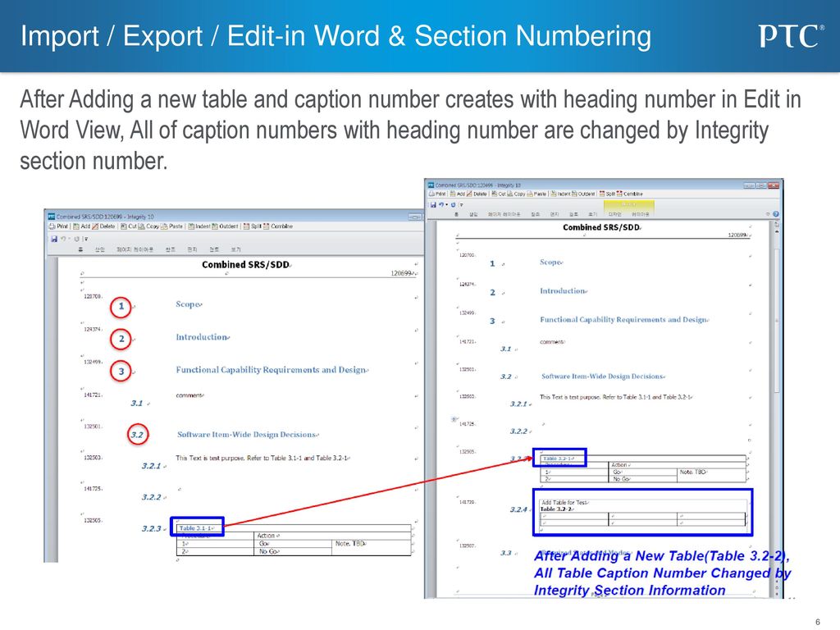Click Software Item-Wide Design Decisions in right window
The width and height of the screenshot is (840, 630).
pyautogui.click(x=603, y=377)
